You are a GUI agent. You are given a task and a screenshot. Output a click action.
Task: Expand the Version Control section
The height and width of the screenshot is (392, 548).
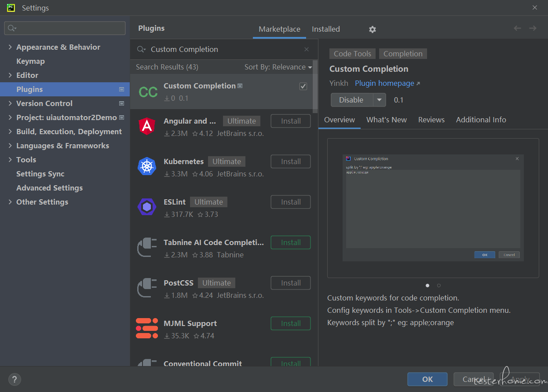(x=10, y=103)
